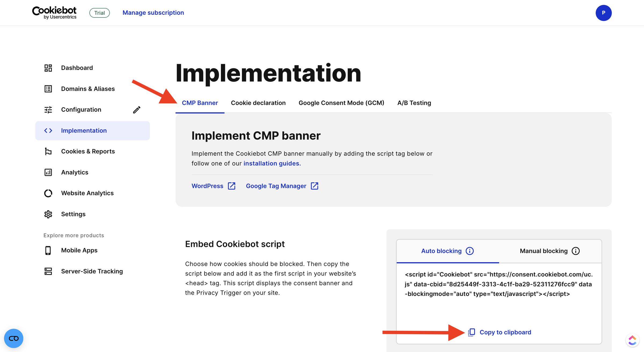
Task: Click the Dashboard grid icon
Action: (48, 68)
